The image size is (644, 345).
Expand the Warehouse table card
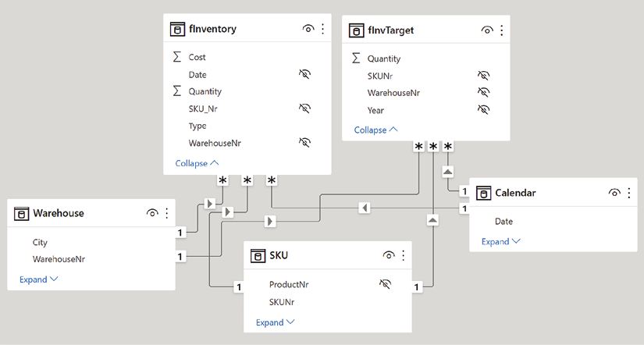[38, 279]
